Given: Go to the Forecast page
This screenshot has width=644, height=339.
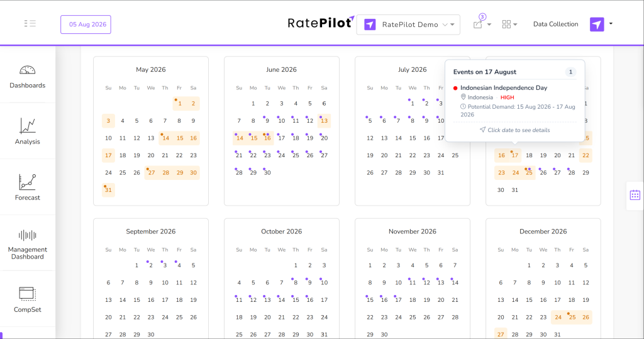Looking at the screenshot, I should [28, 187].
